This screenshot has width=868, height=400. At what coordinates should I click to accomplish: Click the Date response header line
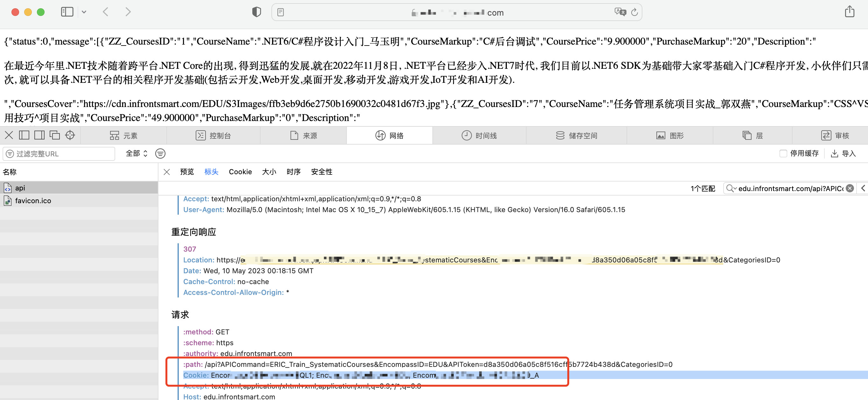click(248, 270)
